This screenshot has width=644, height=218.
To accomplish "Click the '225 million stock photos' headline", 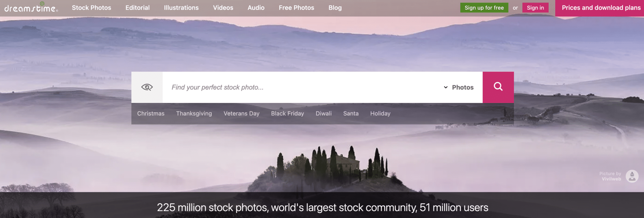I will tap(323, 207).
